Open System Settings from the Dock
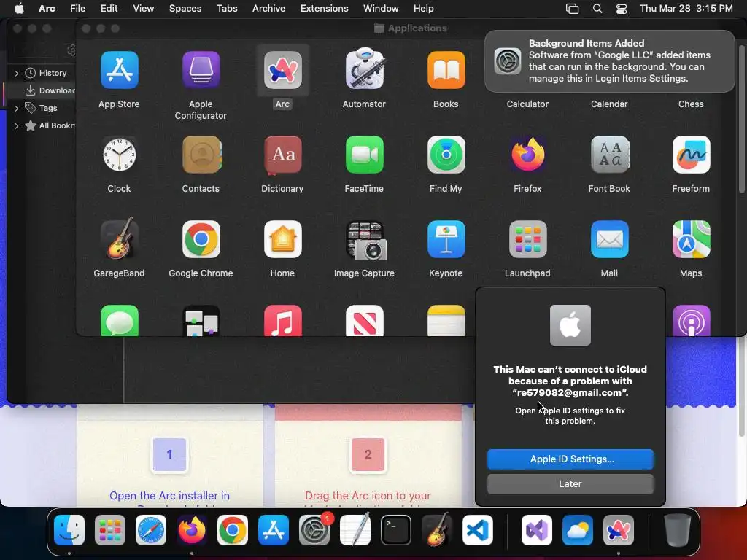The image size is (747, 560). tap(314, 530)
